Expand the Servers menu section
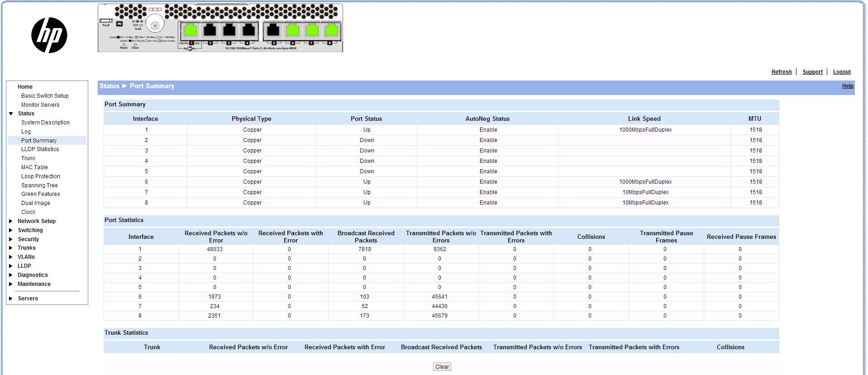Viewport: 868px width, 375px height. click(x=11, y=299)
